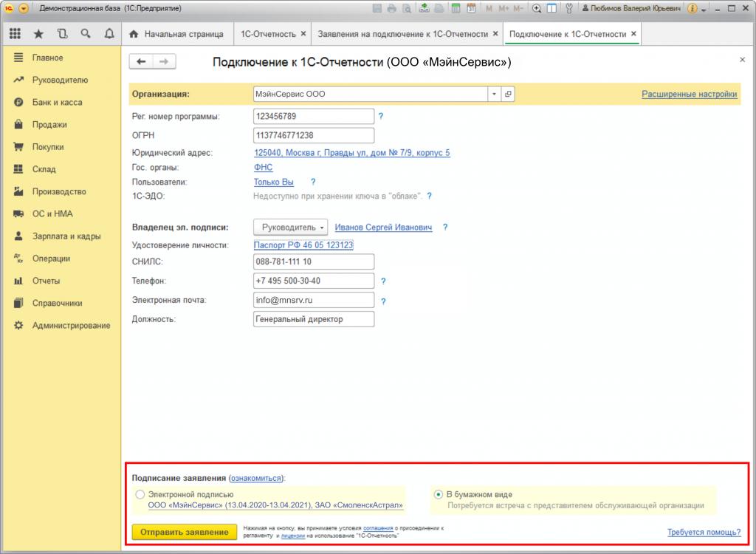This screenshot has height=554, width=756.
Task: Open the sections grid menu icon
Action: 15,34
